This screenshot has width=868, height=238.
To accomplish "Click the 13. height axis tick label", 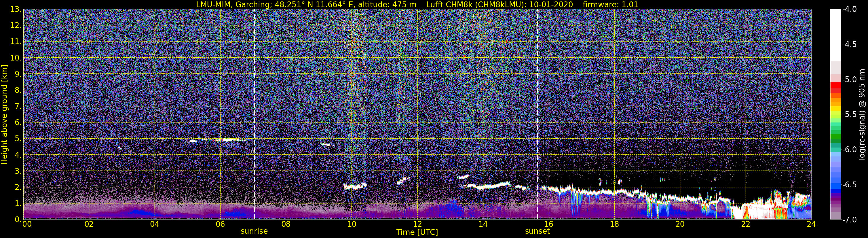I will [x=16, y=10].
